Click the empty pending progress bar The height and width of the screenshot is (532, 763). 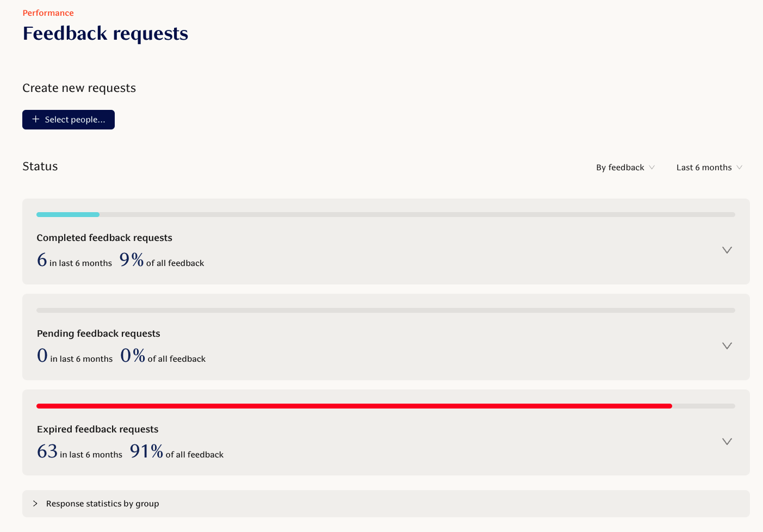pyautogui.click(x=386, y=310)
